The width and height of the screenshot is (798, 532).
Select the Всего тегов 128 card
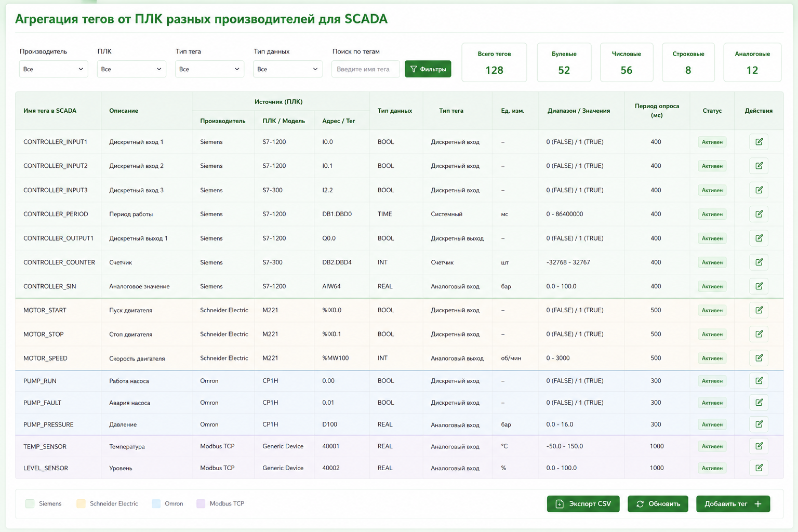(494, 62)
